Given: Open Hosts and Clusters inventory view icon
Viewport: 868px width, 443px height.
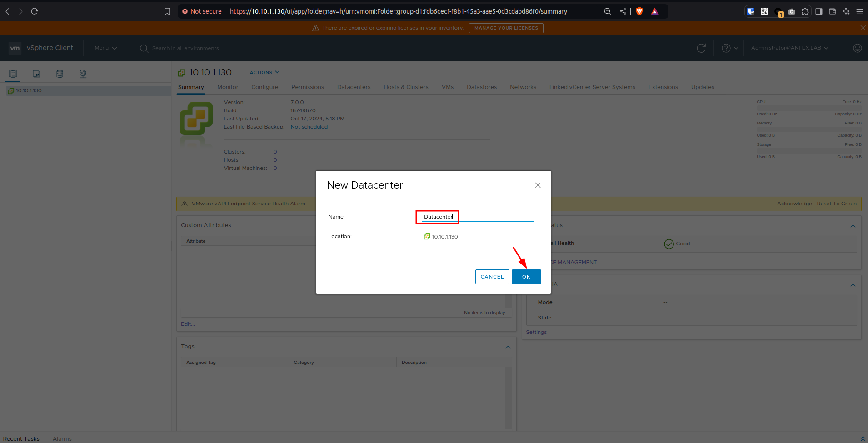Looking at the screenshot, I should (x=13, y=74).
